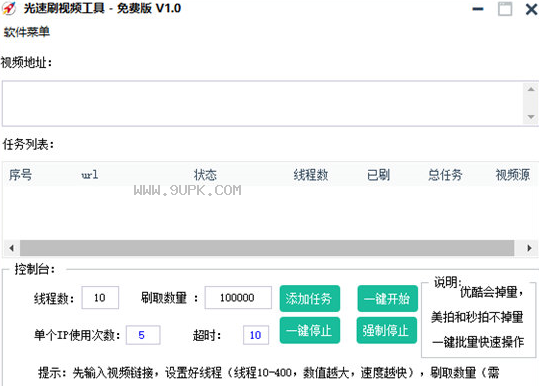
Task: Click the 视频源 column header
Action: pos(513,175)
